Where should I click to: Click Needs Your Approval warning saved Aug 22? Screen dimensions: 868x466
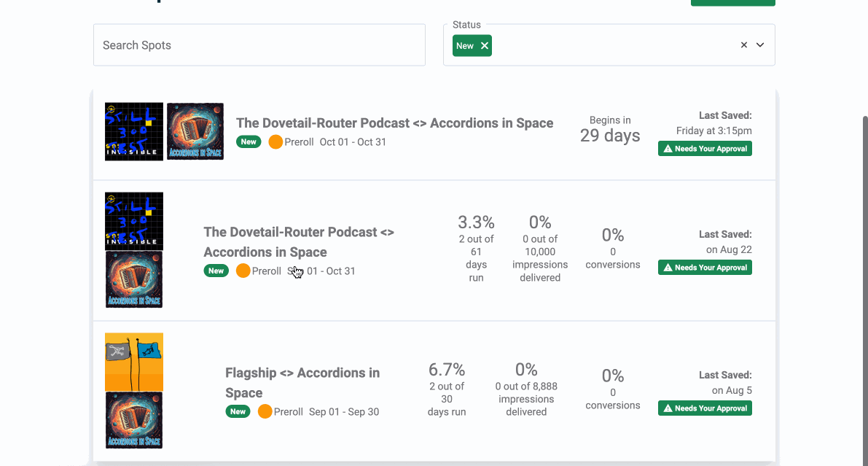coord(705,268)
